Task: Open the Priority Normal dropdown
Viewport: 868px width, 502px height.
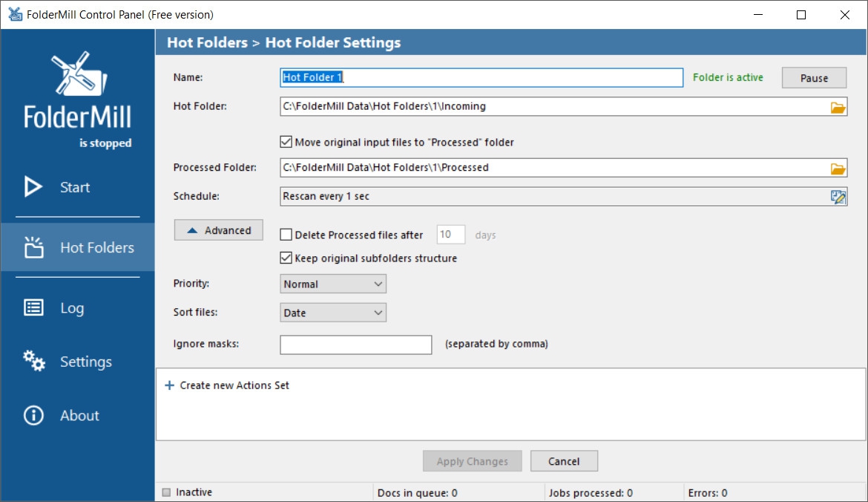Action: pyautogui.click(x=333, y=284)
